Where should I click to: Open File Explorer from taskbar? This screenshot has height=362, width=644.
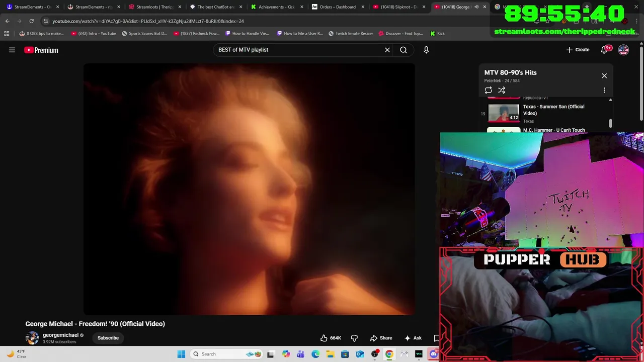click(x=330, y=354)
